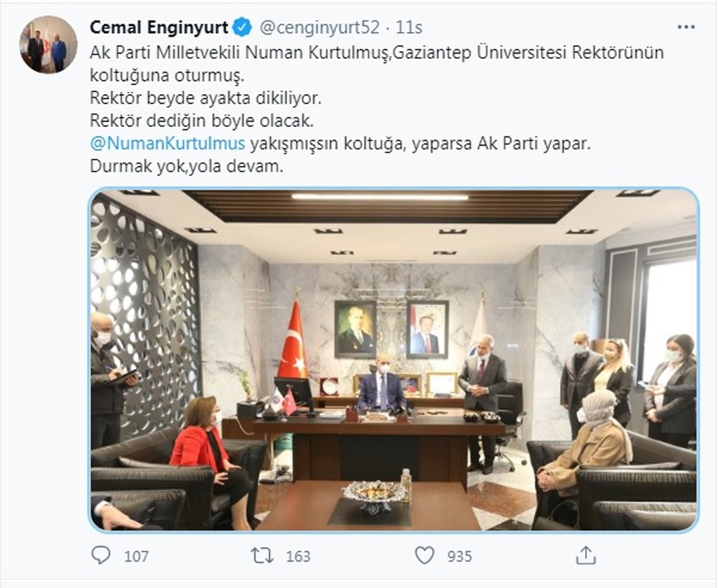718x588 pixels.
Task: Open the attached office meeting photo
Action: point(393,360)
